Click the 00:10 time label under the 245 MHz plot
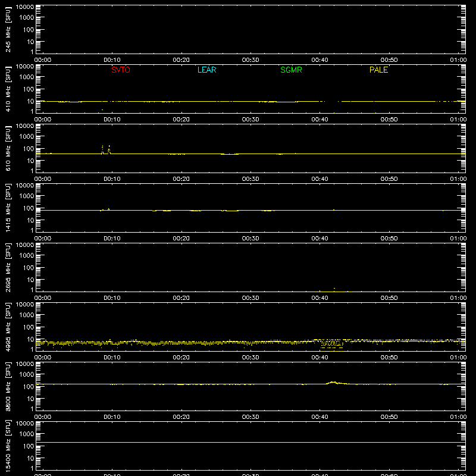 [x=112, y=60]
